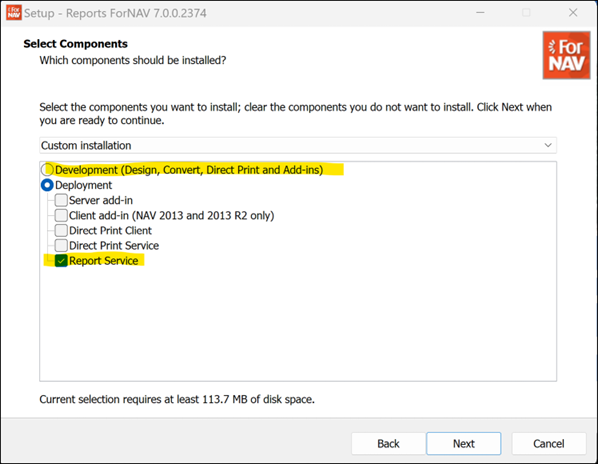Go to the next setup step
Image resolution: width=598 pixels, height=464 pixels.
click(x=464, y=443)
